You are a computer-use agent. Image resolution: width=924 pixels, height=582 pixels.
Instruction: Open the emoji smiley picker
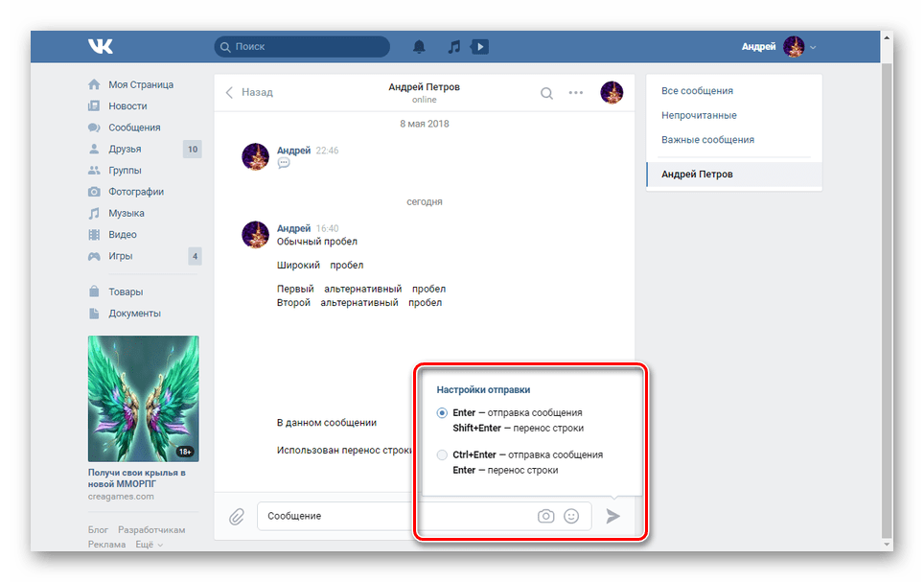571,516
